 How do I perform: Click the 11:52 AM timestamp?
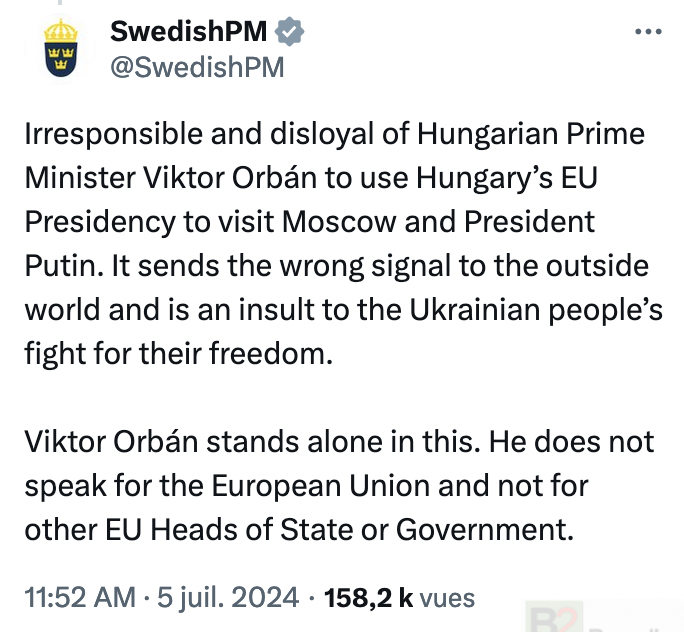80,597
